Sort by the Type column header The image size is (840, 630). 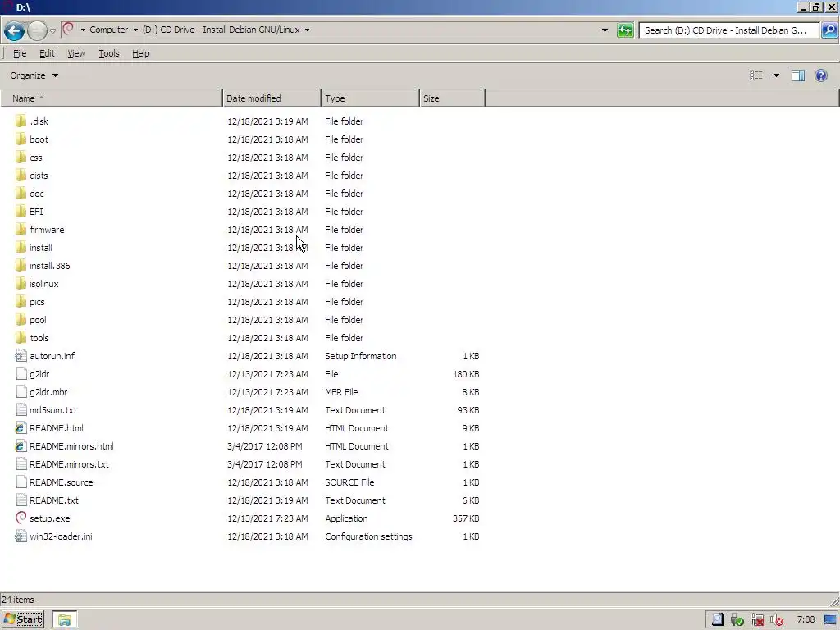coord(370,98)
